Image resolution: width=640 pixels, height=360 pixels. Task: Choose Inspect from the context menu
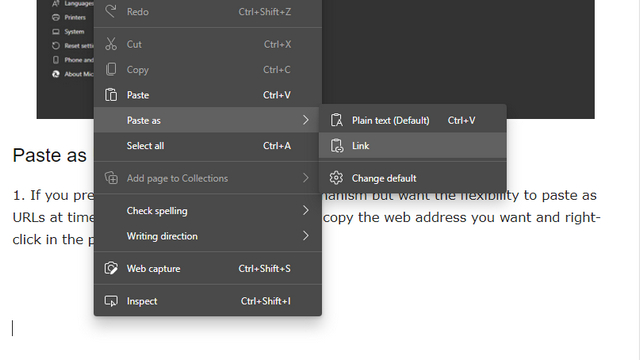(x=208, y=301)
